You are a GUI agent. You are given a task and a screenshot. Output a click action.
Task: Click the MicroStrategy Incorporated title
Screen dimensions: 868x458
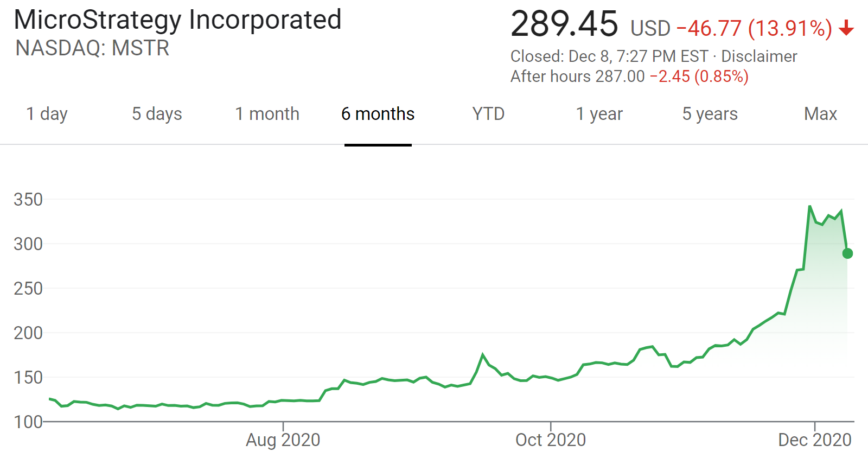coord(177,20)
